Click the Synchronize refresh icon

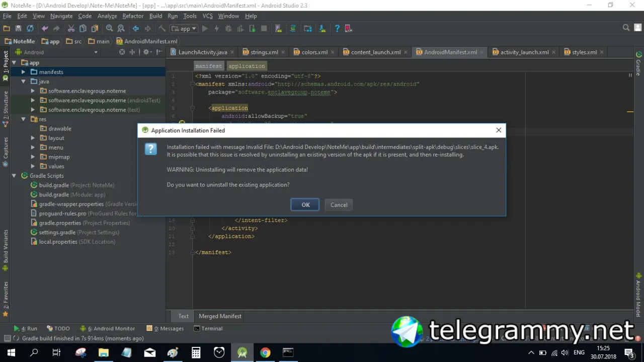pos(30,29)
